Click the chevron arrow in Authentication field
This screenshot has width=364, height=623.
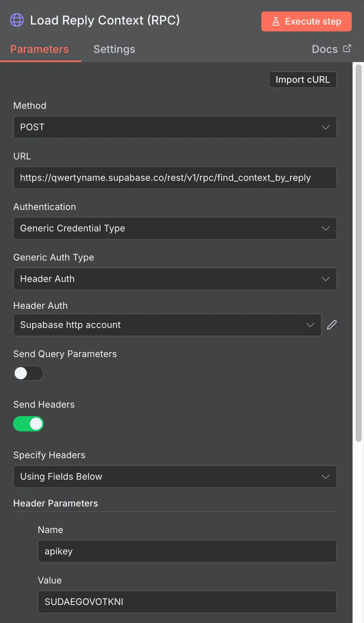click(325, 228)
